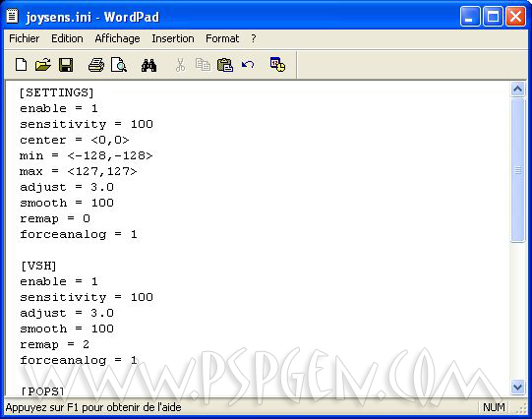Place cursor in the [SETTINGS] header line

click(57, 92)
